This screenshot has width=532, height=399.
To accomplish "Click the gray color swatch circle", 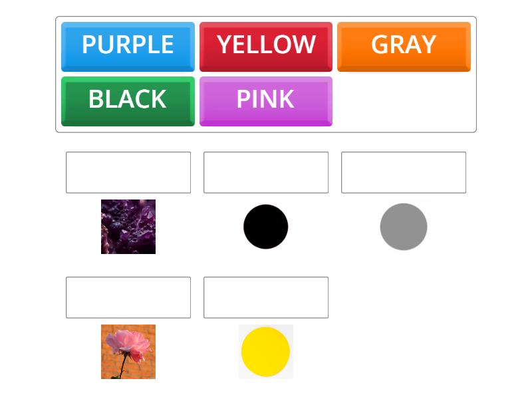I will pos(402,226).
